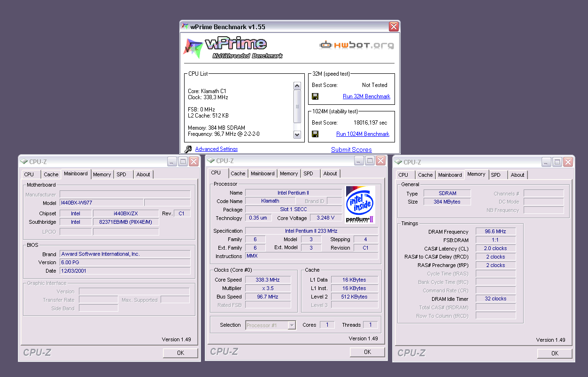Viewport: 588px width, 377px height.
Task: Click the DRAM Idle Timer 32 clocks value
Action: [x=495, y=298]
